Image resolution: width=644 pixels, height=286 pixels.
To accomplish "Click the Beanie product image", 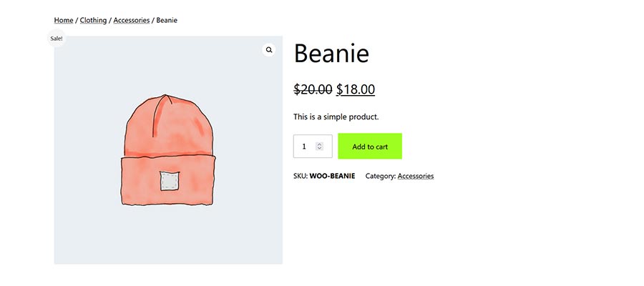I will (x=168, y=150).
